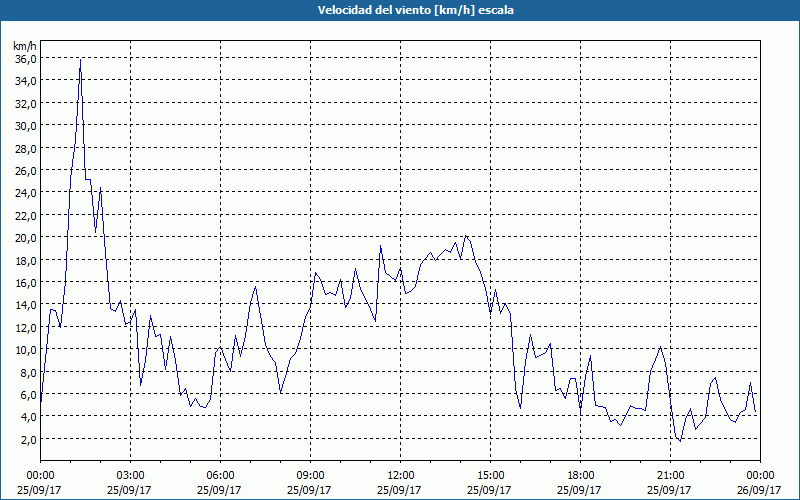Click the 12:00 time axis label
800x500 pixels.
click(401, 476)
